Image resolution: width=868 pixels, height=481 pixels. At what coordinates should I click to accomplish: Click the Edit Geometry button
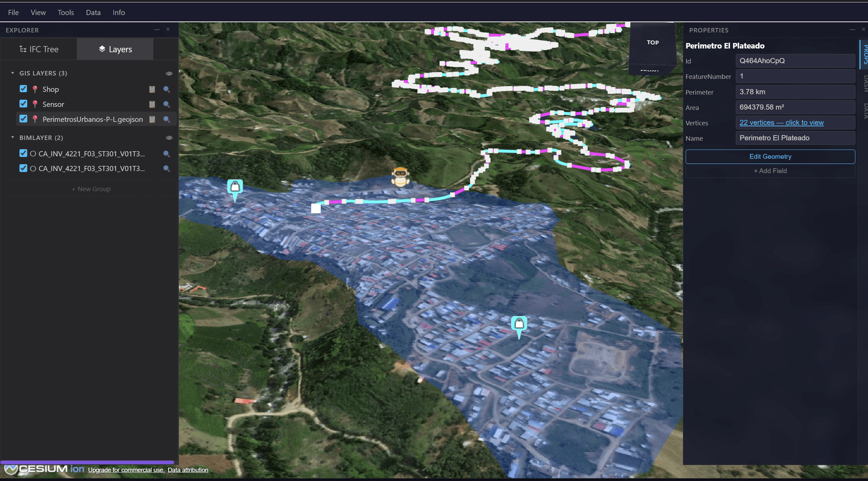point(770,156)
